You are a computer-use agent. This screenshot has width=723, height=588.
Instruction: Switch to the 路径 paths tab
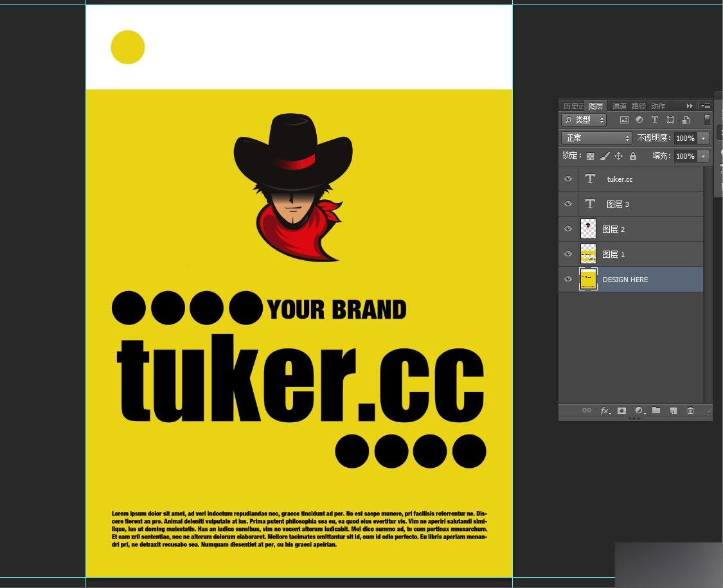tap(639, 106)
